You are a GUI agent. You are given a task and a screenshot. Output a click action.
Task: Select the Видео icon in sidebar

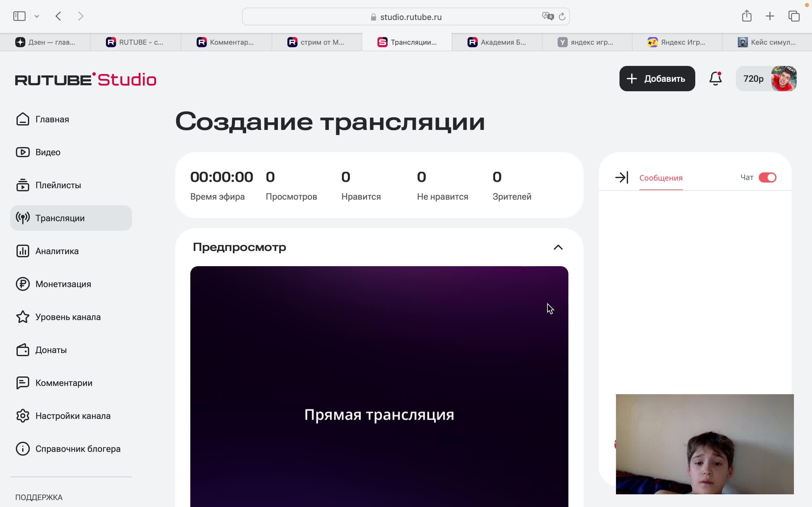coord(23,152)
